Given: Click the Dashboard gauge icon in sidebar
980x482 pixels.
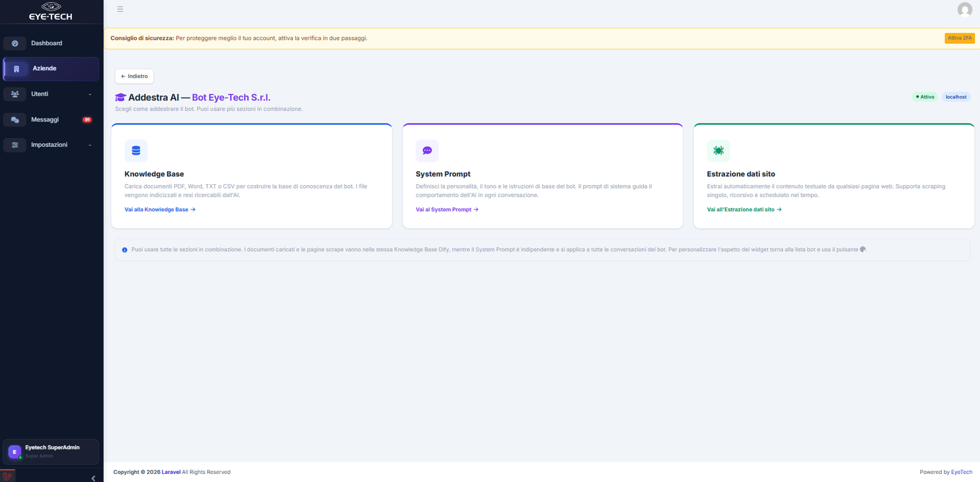Looking at the screenshot, I should [15, 43].
